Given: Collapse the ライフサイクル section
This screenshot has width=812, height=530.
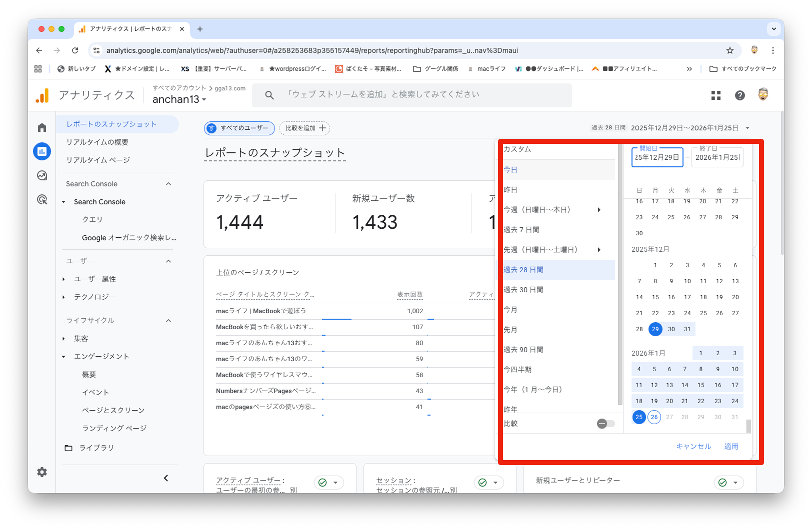Looking at the screenshot, I should pos(168,321).
